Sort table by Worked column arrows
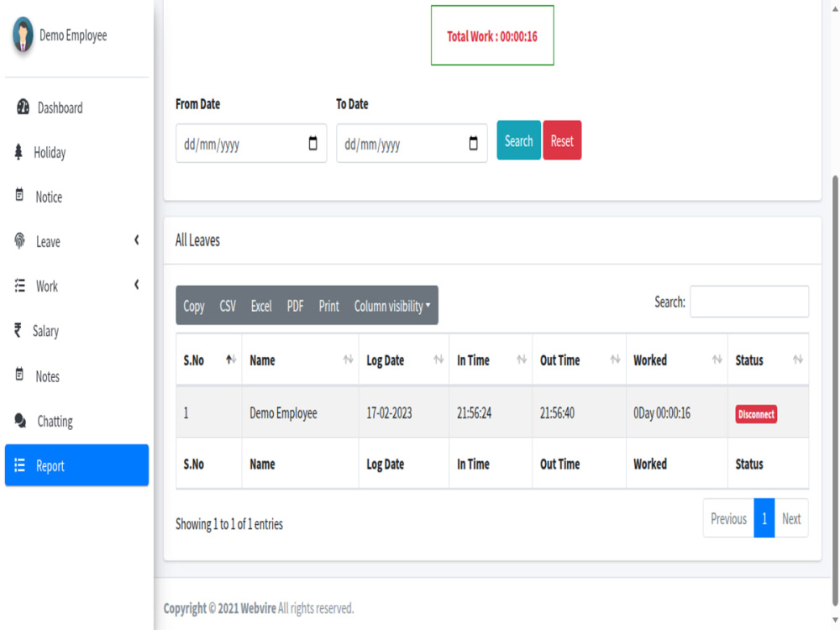This screenshot has width=840, height=630. [x=717, y=360]
